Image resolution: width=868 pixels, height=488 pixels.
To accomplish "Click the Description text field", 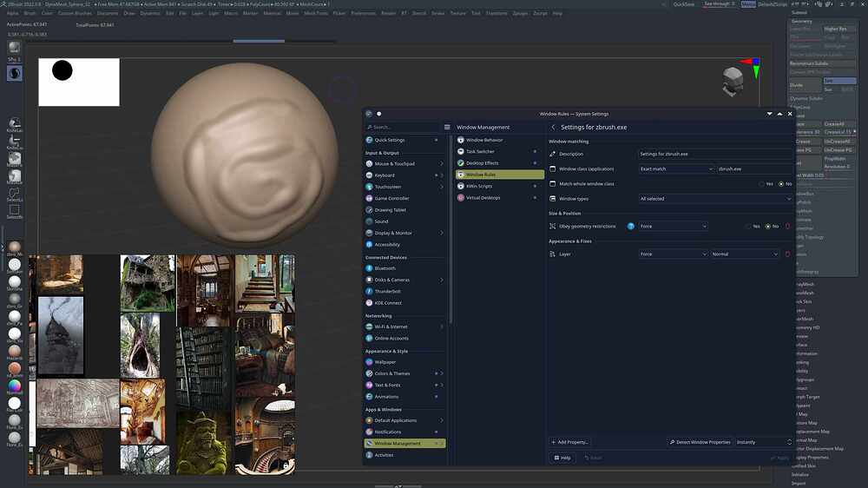I will pos(716,154).
